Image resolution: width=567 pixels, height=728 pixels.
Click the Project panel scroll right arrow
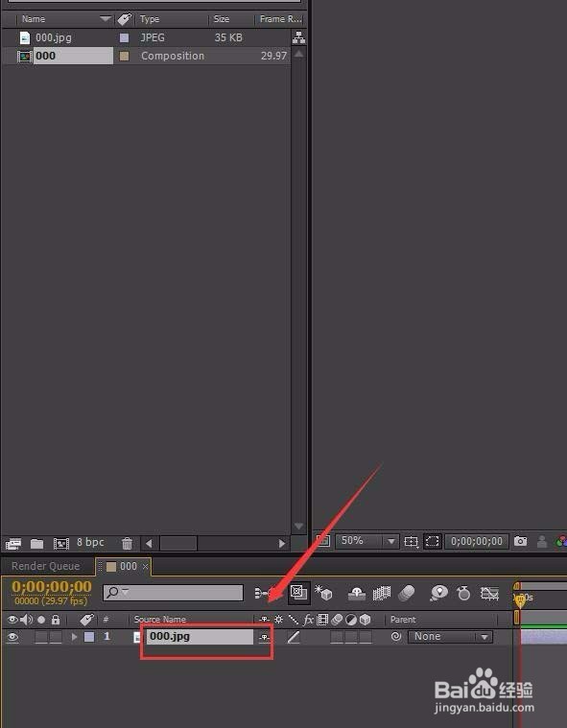[x=282, y=543]
